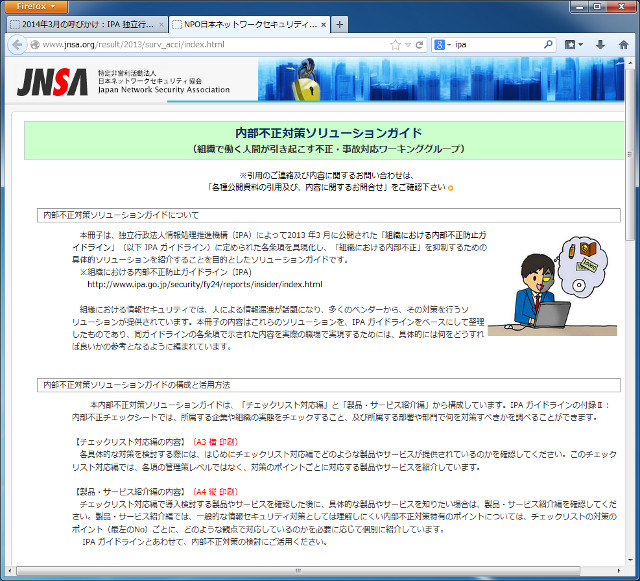
Task: Click 【製品・サービス紹介編の内容】 label
Action: (x=130, y=492)
